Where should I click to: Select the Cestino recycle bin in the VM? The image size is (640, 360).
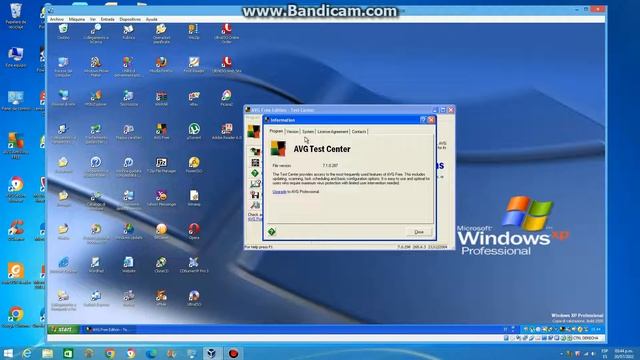[x=63, y=31]
